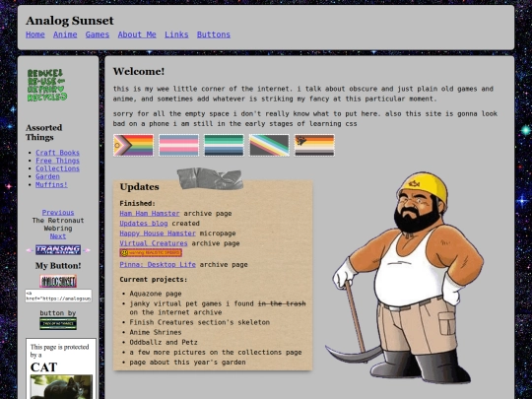
Task: Visit the About Me page
Action: 137,34
